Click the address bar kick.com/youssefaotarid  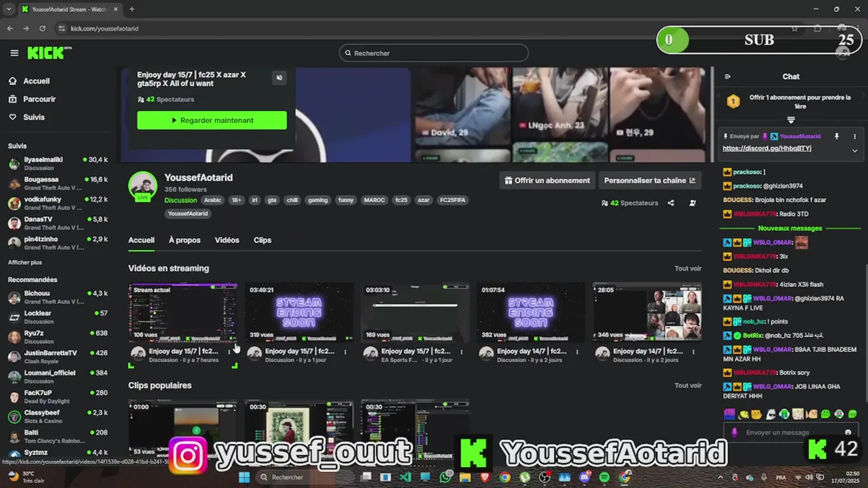[104, 28]
